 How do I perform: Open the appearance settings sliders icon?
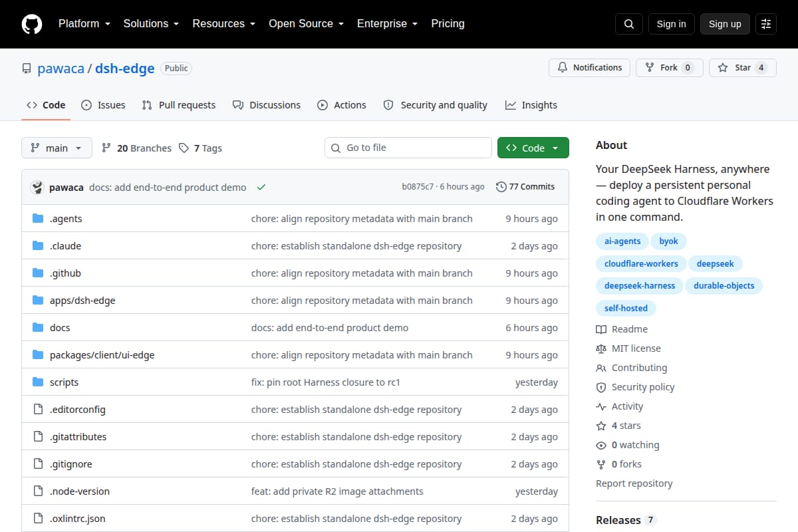click(766, 24)
